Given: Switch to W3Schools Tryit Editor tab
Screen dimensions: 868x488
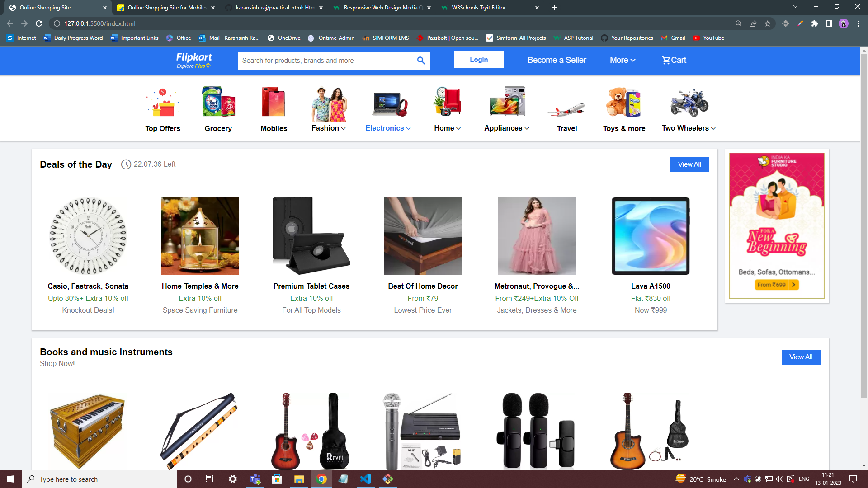Looking at the screenshot, I should click(491, 8).
